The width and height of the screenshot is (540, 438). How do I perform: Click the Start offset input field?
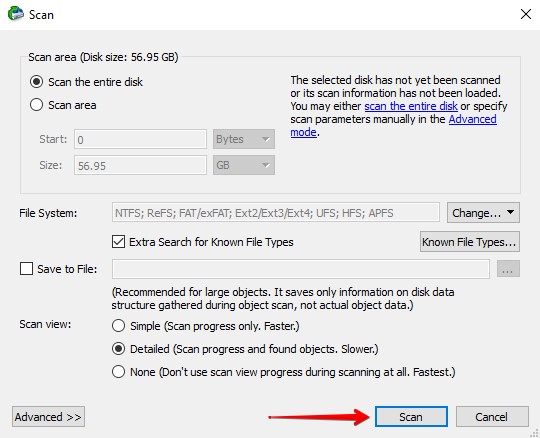point(140,139)
